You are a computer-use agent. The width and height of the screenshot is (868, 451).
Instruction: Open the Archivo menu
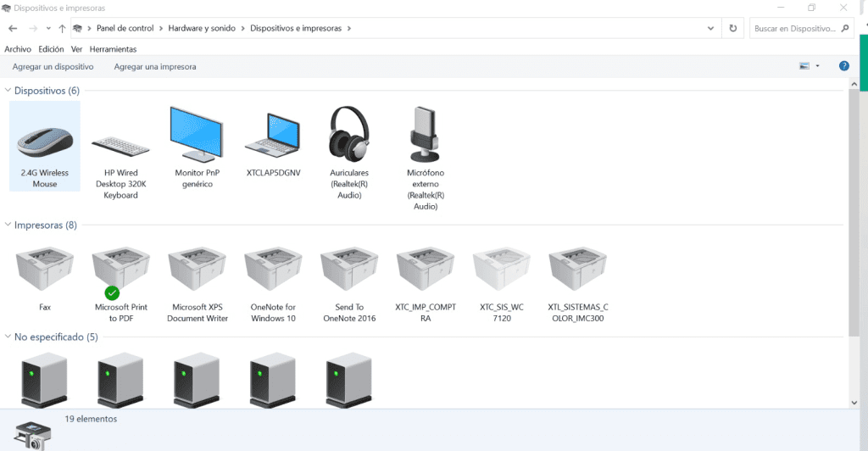coord(18,49)
